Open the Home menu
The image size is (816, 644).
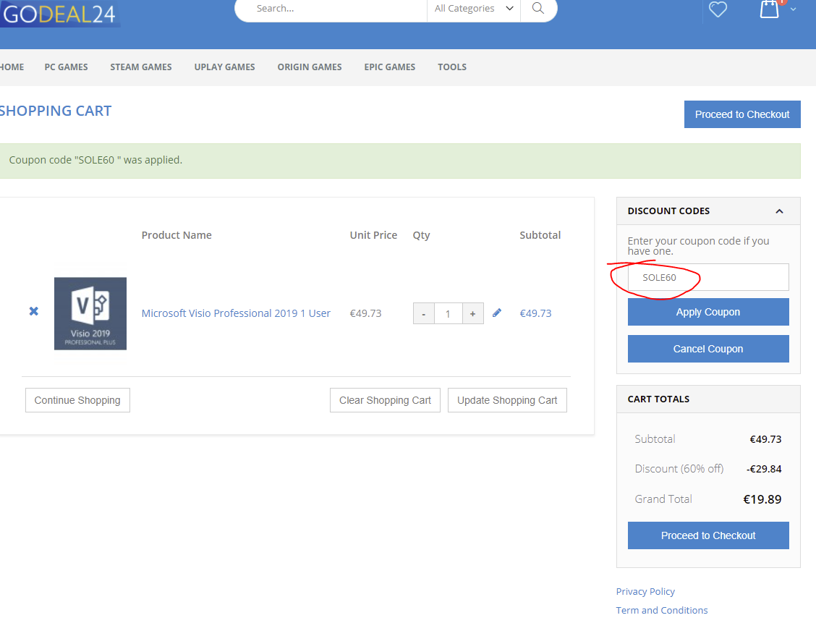12,67
